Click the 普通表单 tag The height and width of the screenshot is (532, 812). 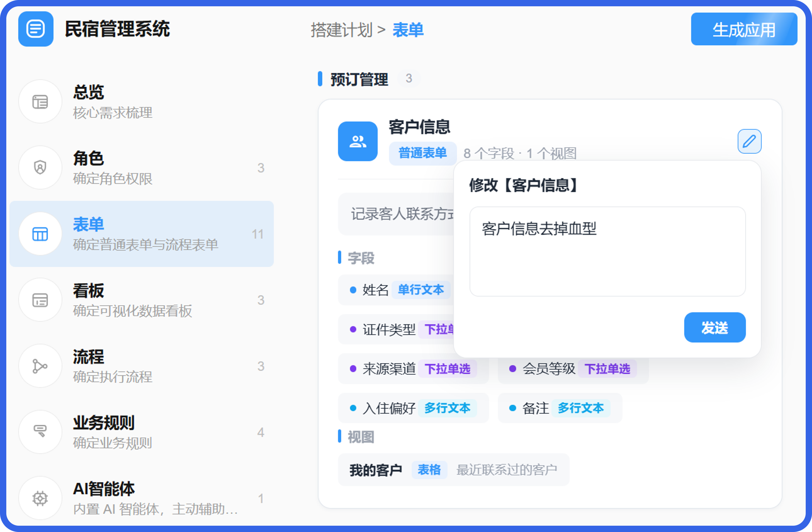tap(422, 153)
